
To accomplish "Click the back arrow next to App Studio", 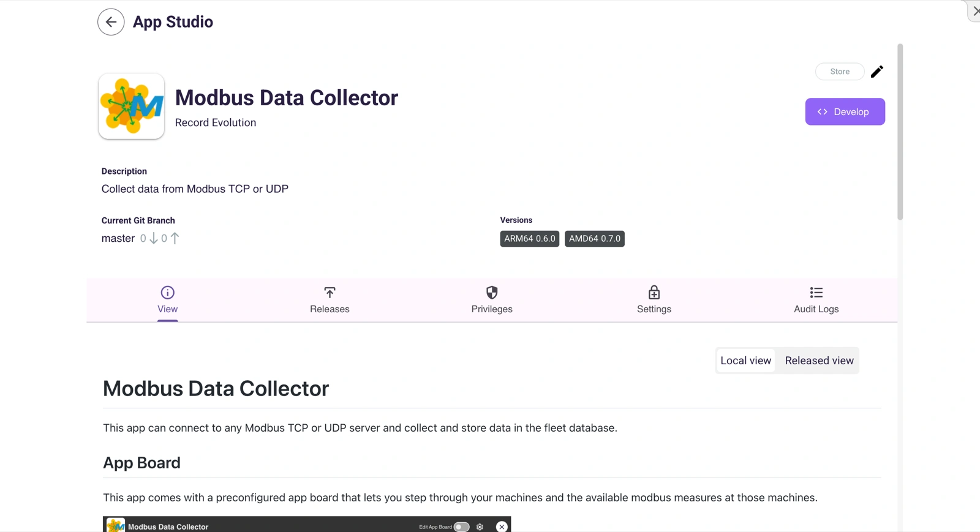I will click(111, 22).
